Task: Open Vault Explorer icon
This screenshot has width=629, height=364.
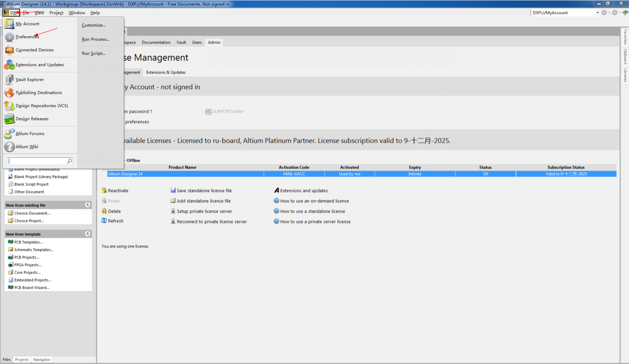Action: (x=9, y=80)
